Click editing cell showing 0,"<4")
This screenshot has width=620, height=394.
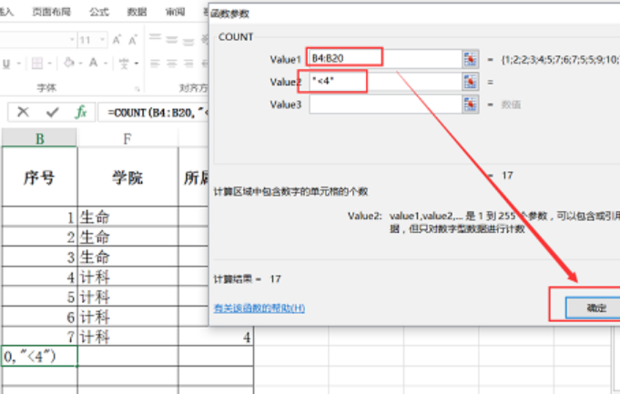pos(40,356)
